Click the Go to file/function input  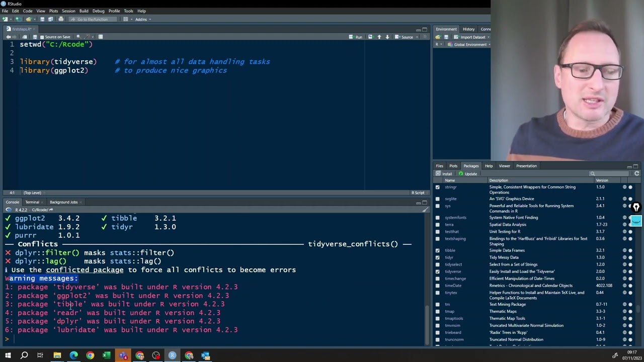pyautogui.click(x=93, y=19)
